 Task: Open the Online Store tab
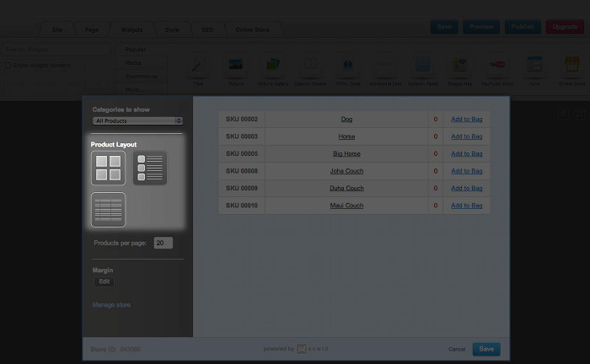coord(253,29)
